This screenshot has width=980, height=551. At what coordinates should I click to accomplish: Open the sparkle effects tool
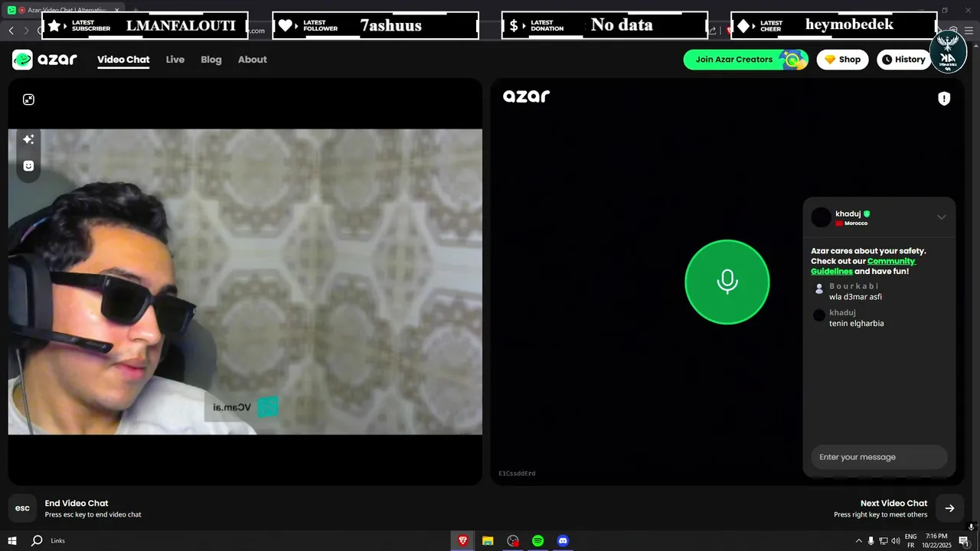[x=28, y=139]
